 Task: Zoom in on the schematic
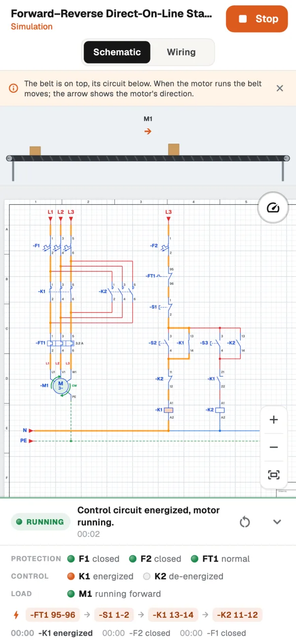tap(273, 420)
